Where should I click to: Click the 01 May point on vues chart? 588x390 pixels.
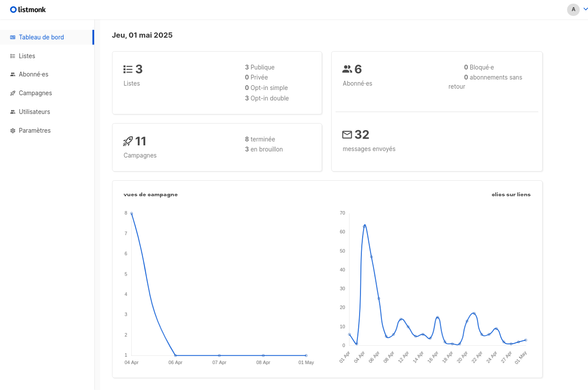pos(306,355)
